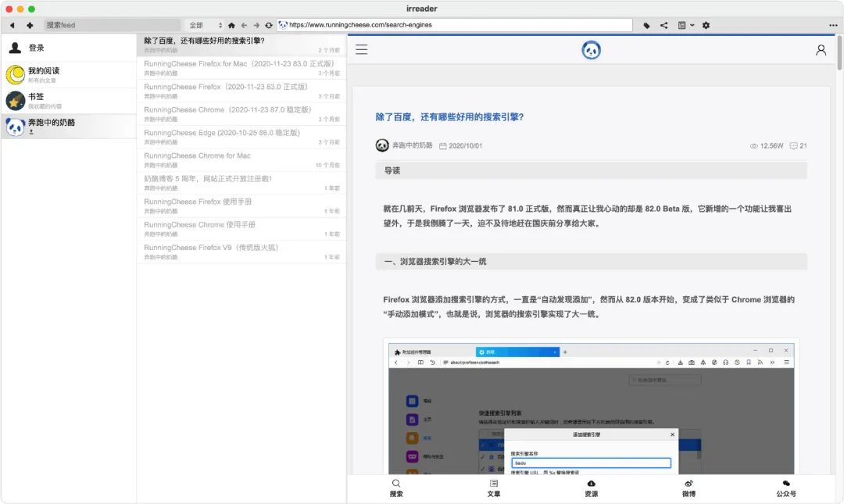Click 登录 in the sidebar
Image resolution: width=844 pixels, height=504 pixels.
[x=68, y=48]
